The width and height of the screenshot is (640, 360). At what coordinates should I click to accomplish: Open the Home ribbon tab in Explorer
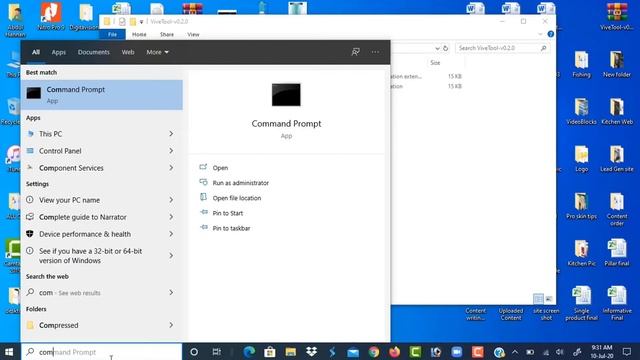pyautogui.click(x=139, y=35)
